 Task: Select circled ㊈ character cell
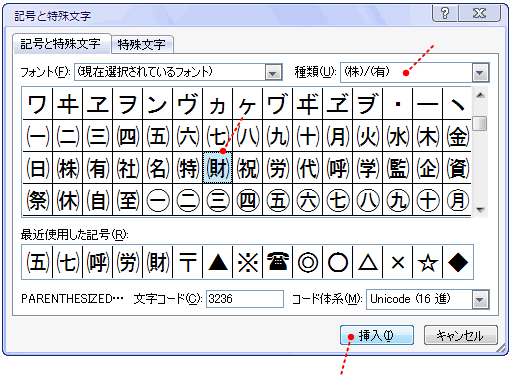(398, 200)
